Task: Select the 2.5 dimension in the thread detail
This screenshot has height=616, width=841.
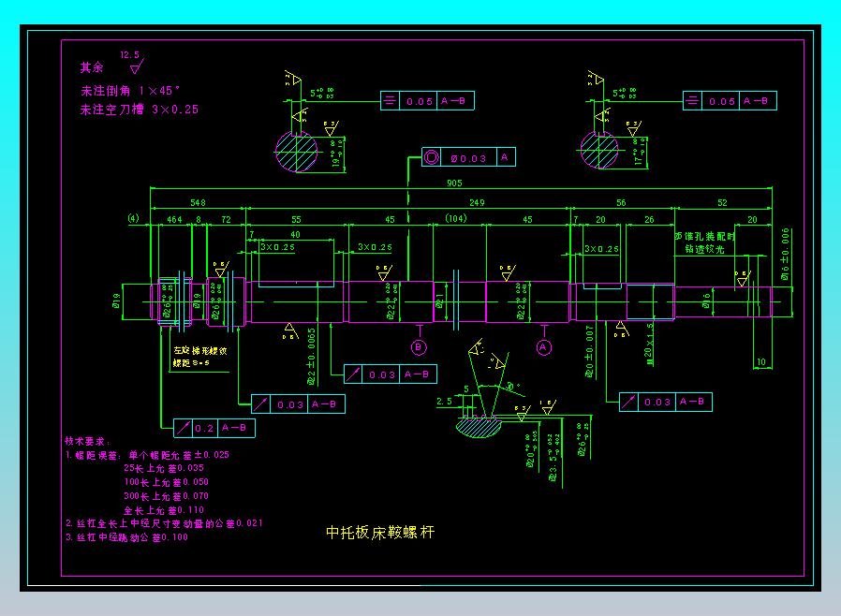Action: (x=444, y=401)
